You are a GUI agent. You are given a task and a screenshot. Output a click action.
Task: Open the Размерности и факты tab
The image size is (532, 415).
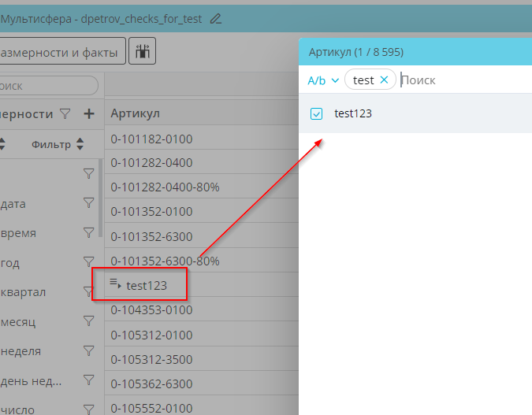(60, 52)
